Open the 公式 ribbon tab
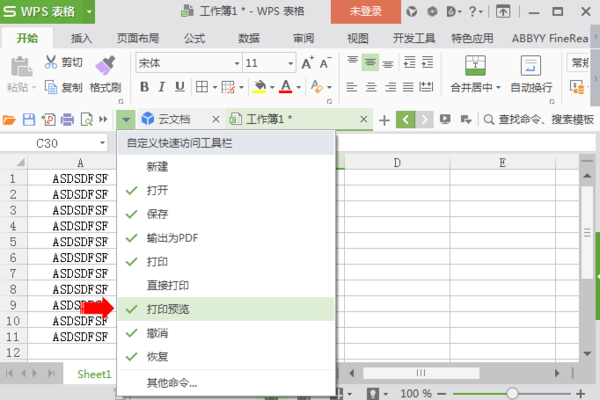The height and width of the screenshot is (400, 600). pos(194,38)
